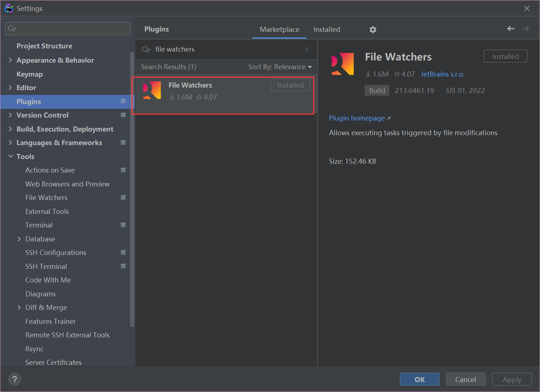Expand the Editor section
Image resolution: width=540 pixels, height=392 pixels.
point(10,88)
